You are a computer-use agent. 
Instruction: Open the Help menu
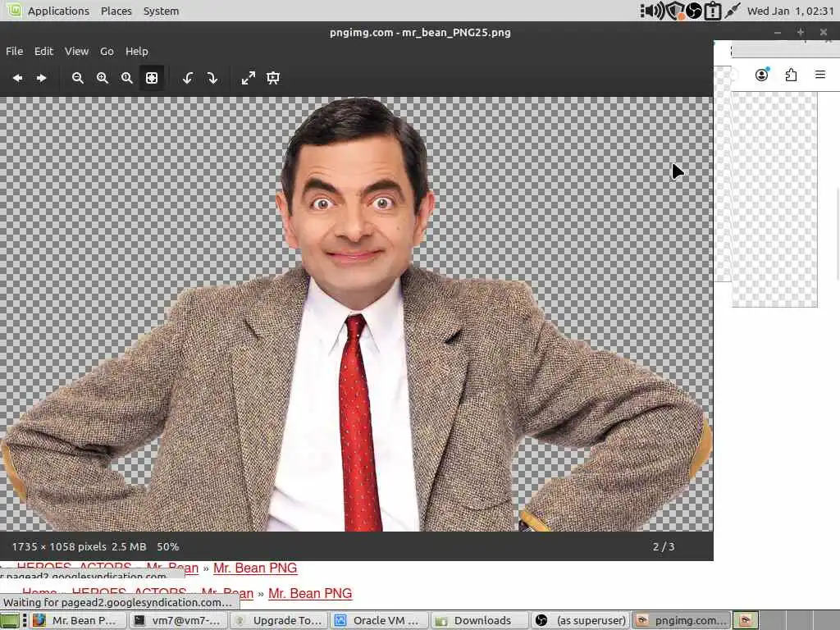point(137,52)
